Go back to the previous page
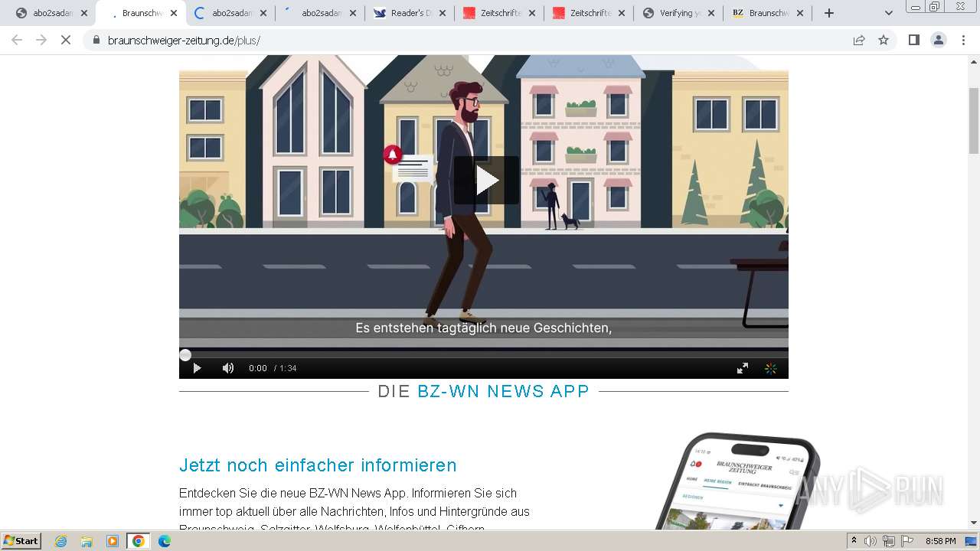The height and width of the screenshot is (551, 980). tap(17, 40)
